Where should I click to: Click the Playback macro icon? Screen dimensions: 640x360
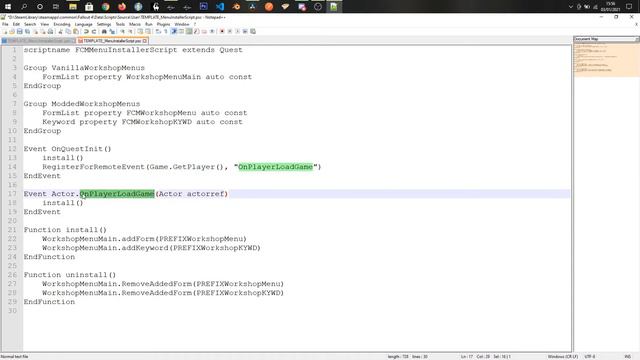(238, 31)
